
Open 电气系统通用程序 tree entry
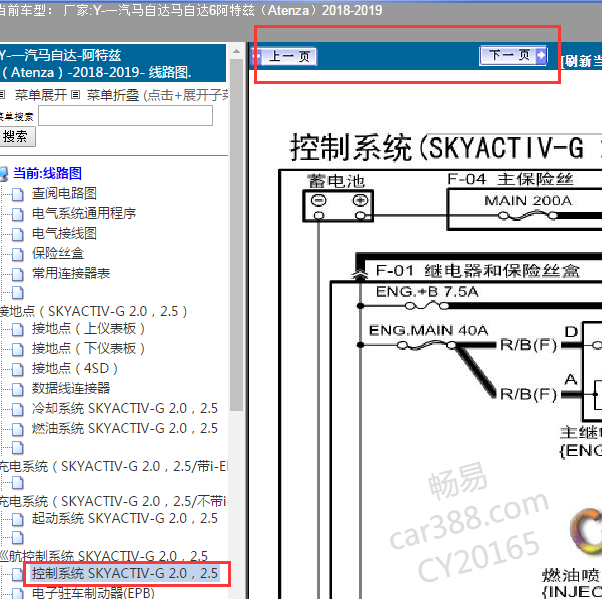pyautogui.click(x=84, y=213)
